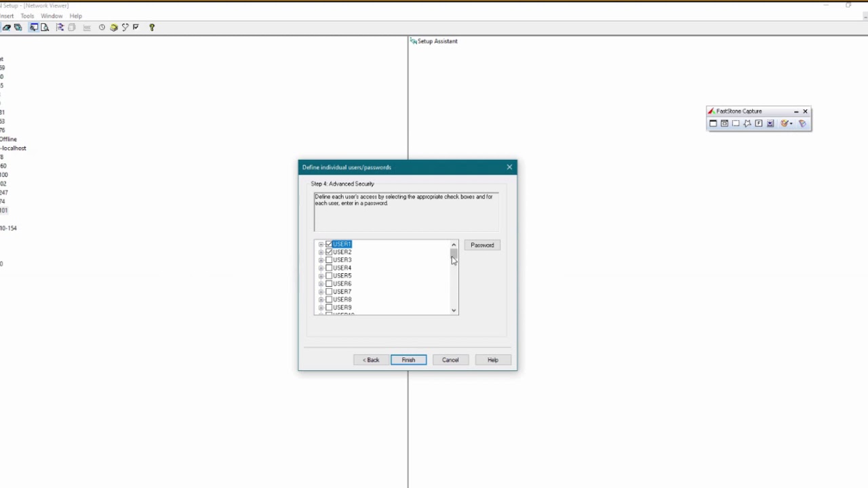868x488 pixels.
Task: FastStone: capture full screen icon
Action: (759, 123)
